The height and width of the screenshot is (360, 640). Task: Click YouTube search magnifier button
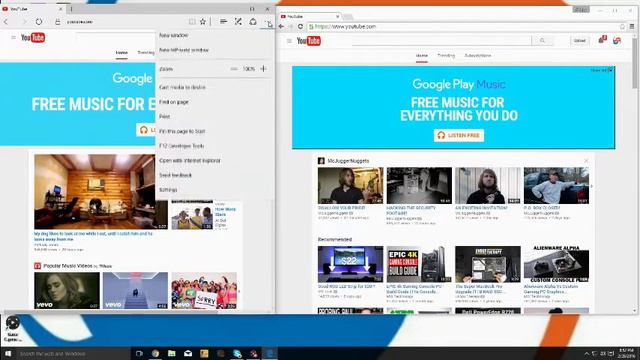(542, 40)
